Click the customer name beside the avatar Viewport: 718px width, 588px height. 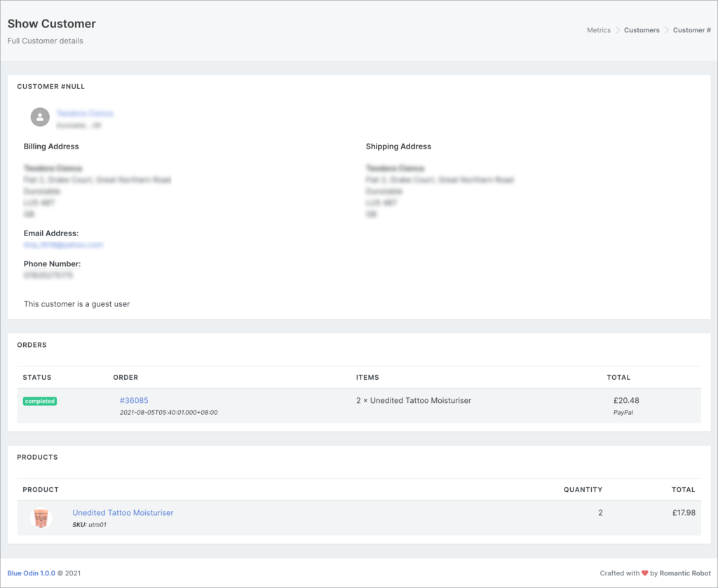point(84,113)
